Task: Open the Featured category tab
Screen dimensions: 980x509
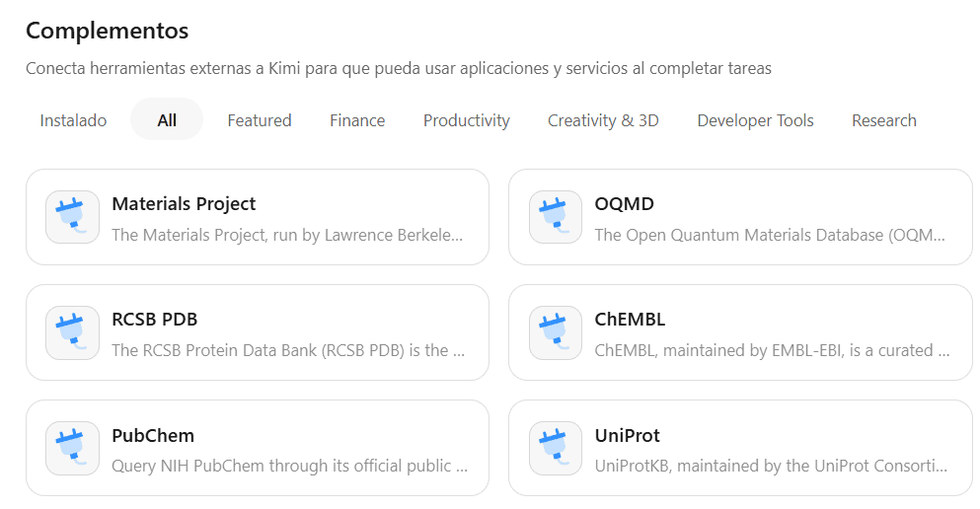Action: coord(260,120)
